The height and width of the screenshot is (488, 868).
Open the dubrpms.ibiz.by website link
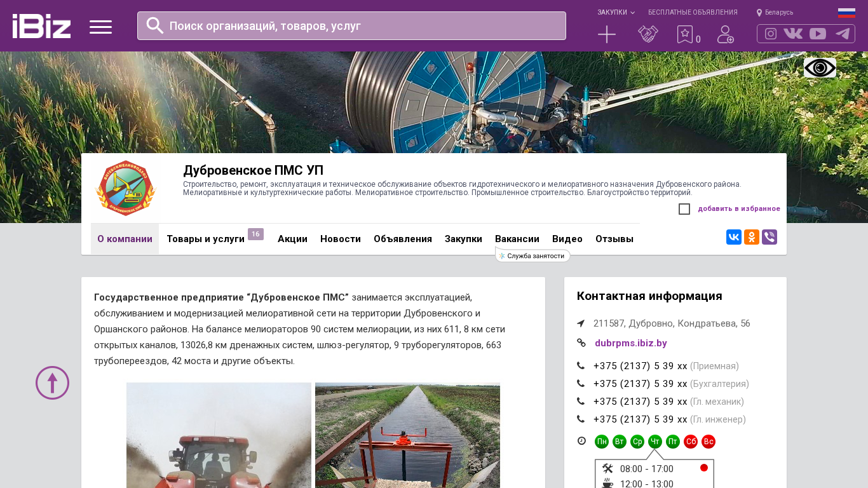coord(631,343)
